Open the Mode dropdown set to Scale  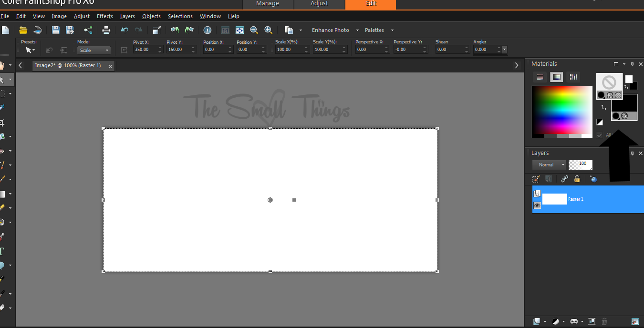tap(93, 50)
